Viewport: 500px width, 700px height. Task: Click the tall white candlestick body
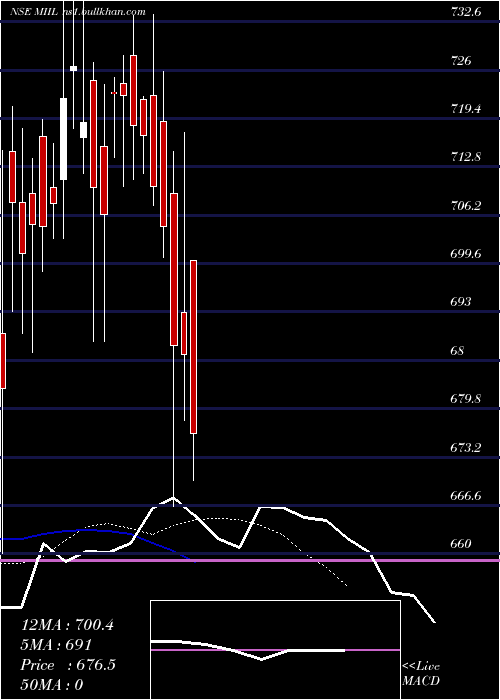63,139
